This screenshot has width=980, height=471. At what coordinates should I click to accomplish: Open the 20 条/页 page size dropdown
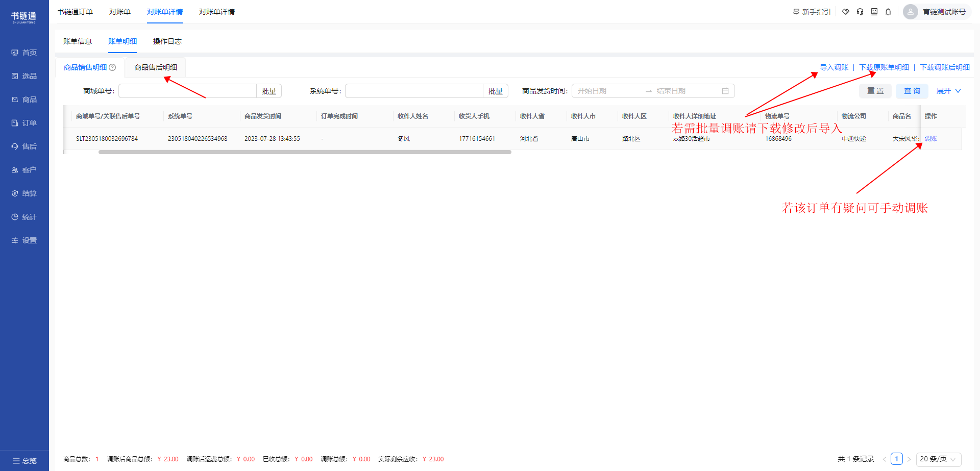click(x=939, y=459)
